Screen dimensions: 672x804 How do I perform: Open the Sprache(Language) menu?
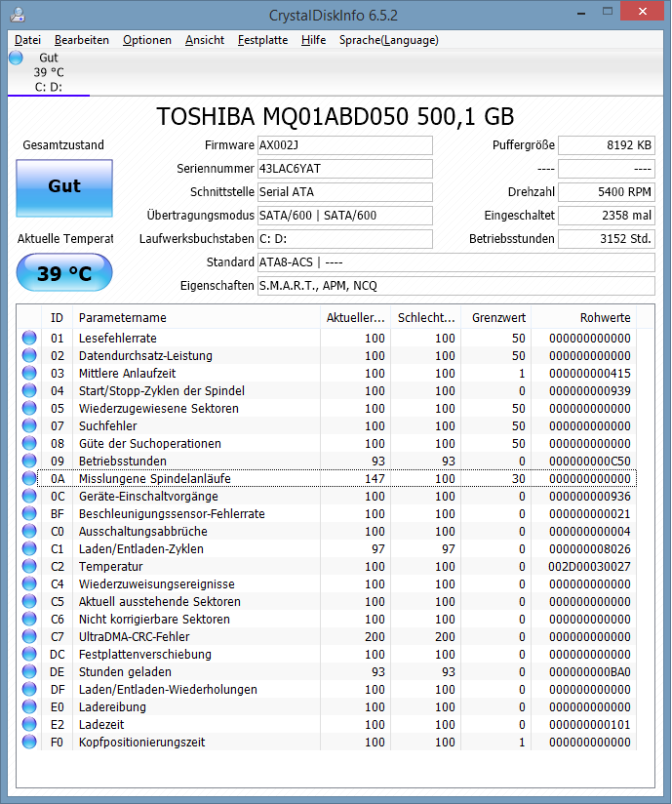[x=388, y=40]
